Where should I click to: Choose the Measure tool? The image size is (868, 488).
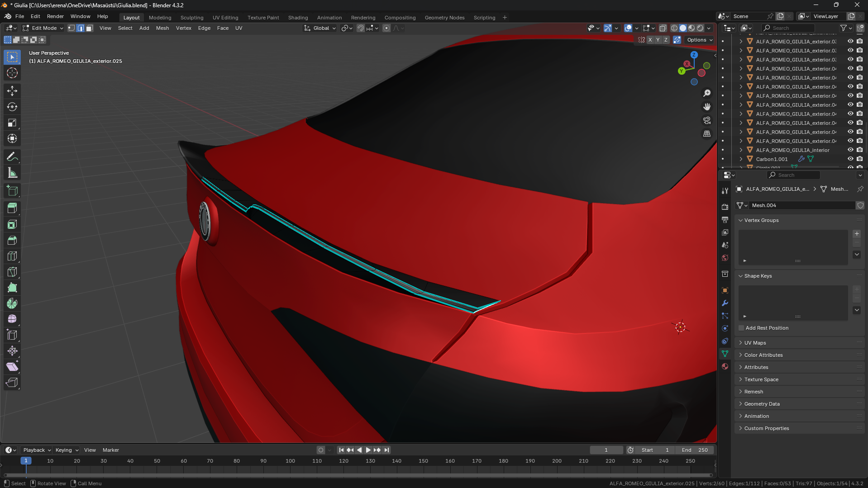[12, 172]
